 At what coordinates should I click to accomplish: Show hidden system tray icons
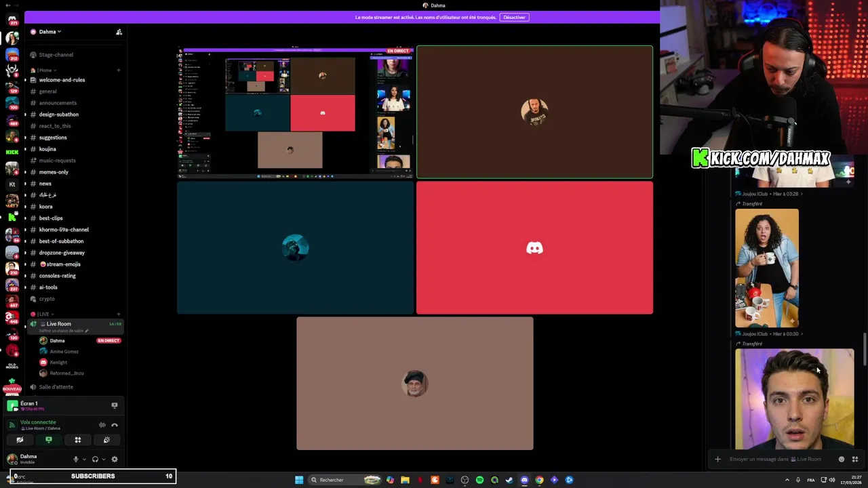point(787,480)
